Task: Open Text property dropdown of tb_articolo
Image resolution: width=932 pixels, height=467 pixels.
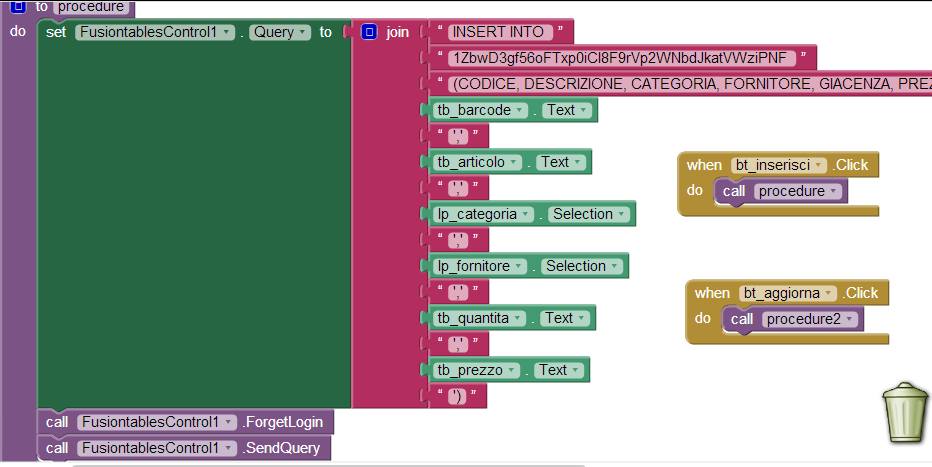Action: [561, 162]
